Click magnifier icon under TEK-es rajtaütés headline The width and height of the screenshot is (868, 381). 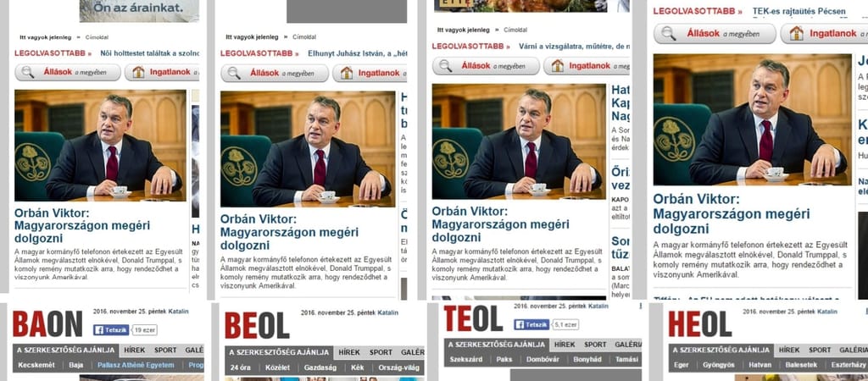(x=668, y=34)
